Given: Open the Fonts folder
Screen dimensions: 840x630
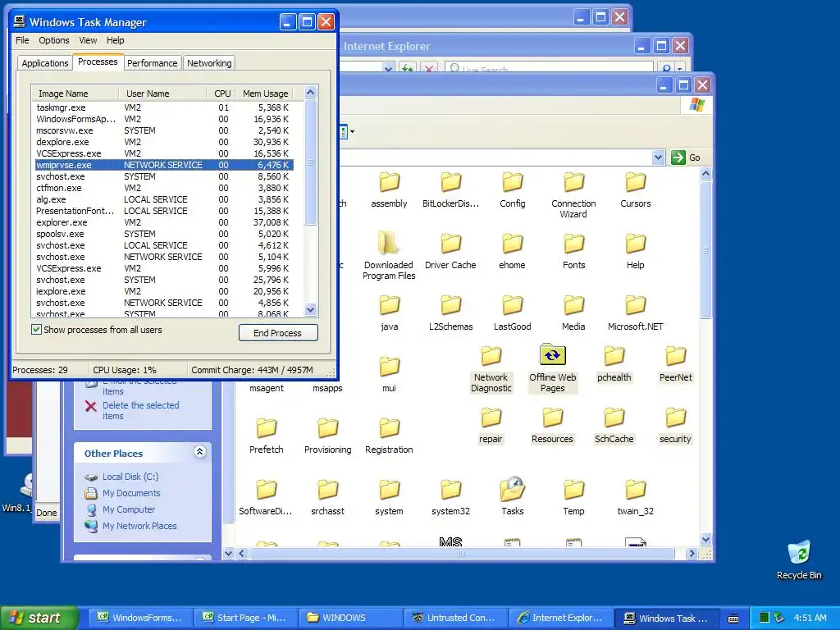Looking at the screenshot, I should [573, 251].
